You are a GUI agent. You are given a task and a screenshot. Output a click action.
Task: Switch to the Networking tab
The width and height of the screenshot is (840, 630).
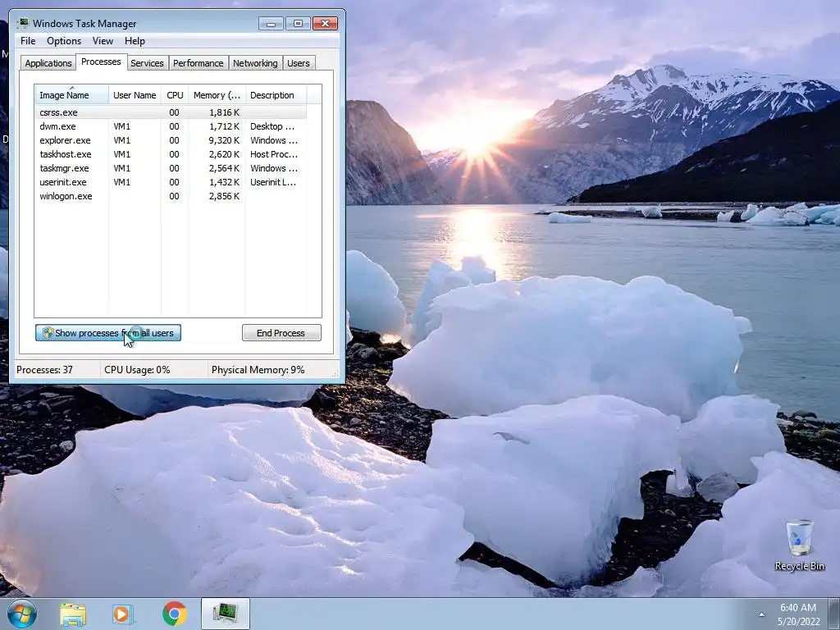click(256, 62)
